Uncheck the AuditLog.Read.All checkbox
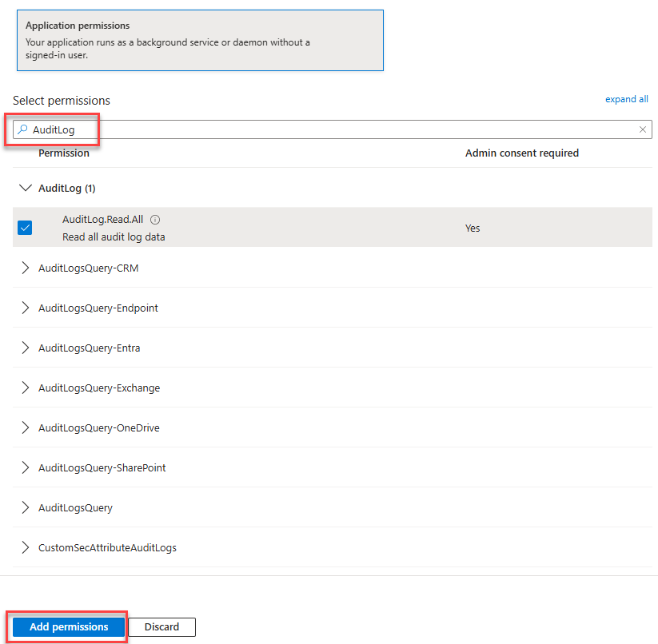 coord(25,228)
